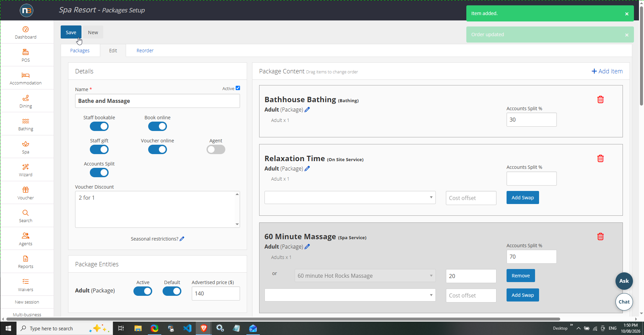
Task: Toggle Adult package entity Default switch
Action: tap(172, 291)
